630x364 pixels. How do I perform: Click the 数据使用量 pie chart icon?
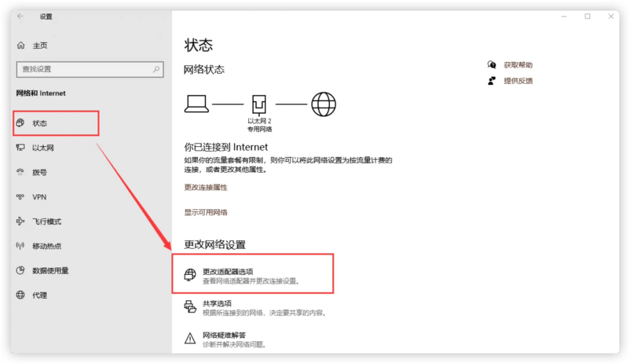(x=20, y=270)
